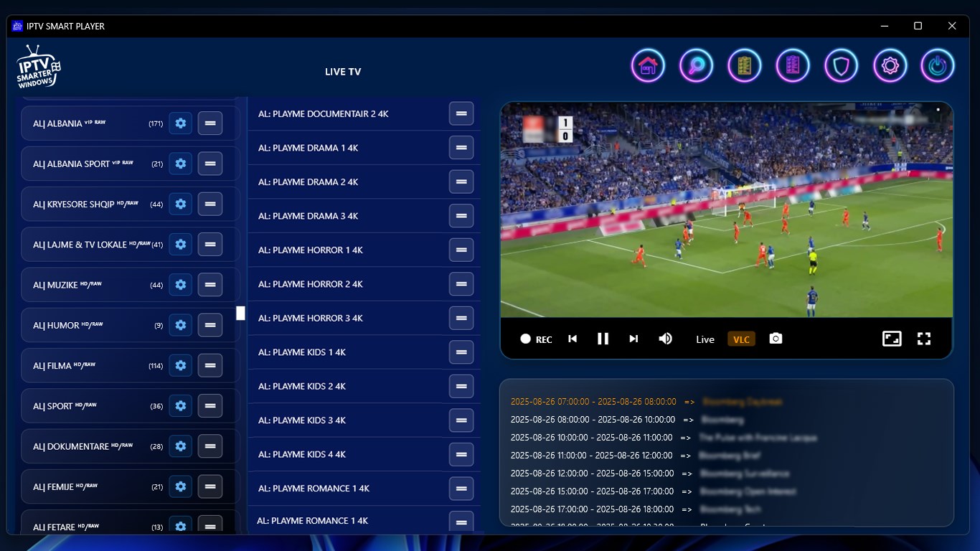The image size is (980, 551).
Task: Open parental control shield settings
Action: click(841, 65)
